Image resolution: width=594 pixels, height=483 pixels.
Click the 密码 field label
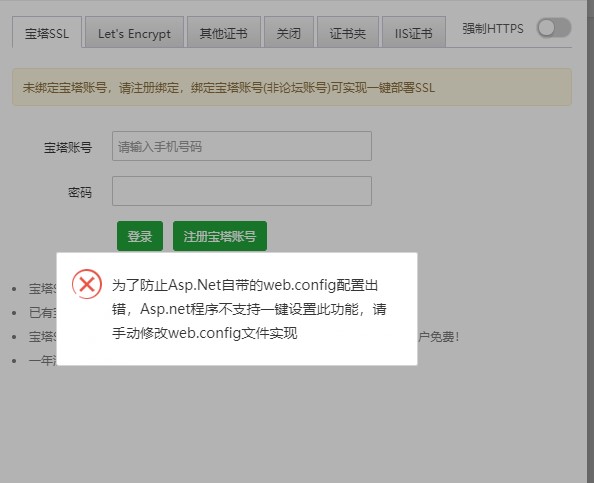80,192
